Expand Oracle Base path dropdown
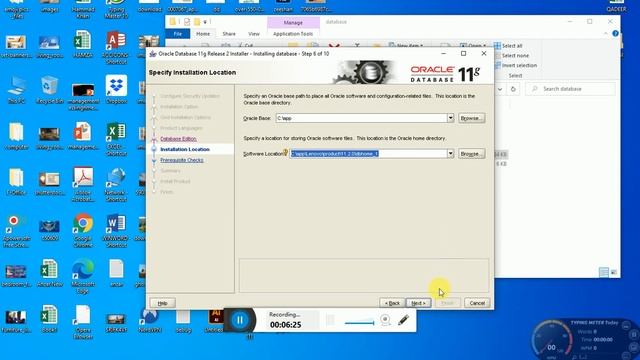 click(450, 118)
